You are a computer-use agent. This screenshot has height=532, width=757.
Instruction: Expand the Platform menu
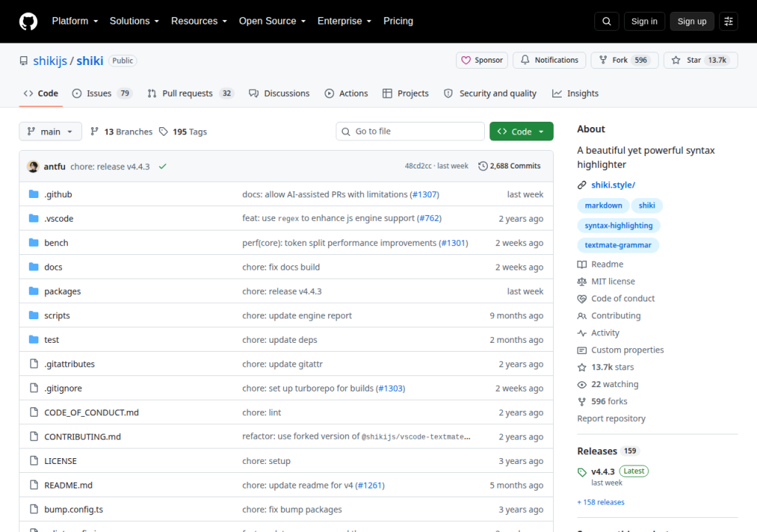75,21
